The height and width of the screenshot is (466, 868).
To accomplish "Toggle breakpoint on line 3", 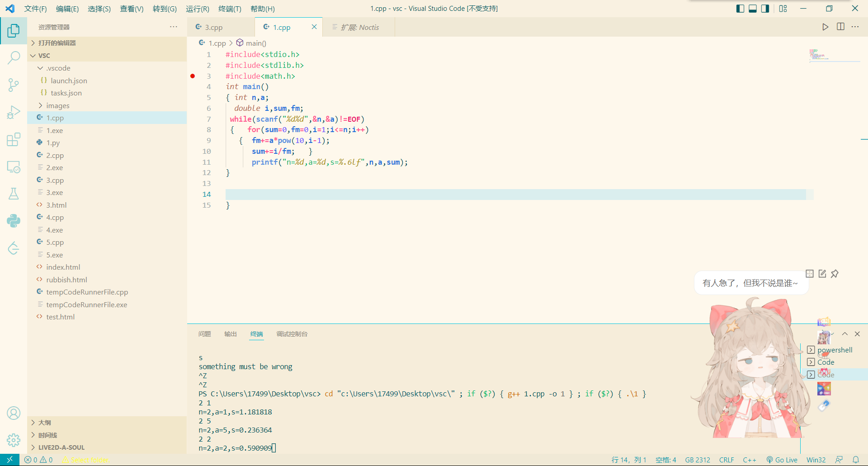I will [193, 76].
